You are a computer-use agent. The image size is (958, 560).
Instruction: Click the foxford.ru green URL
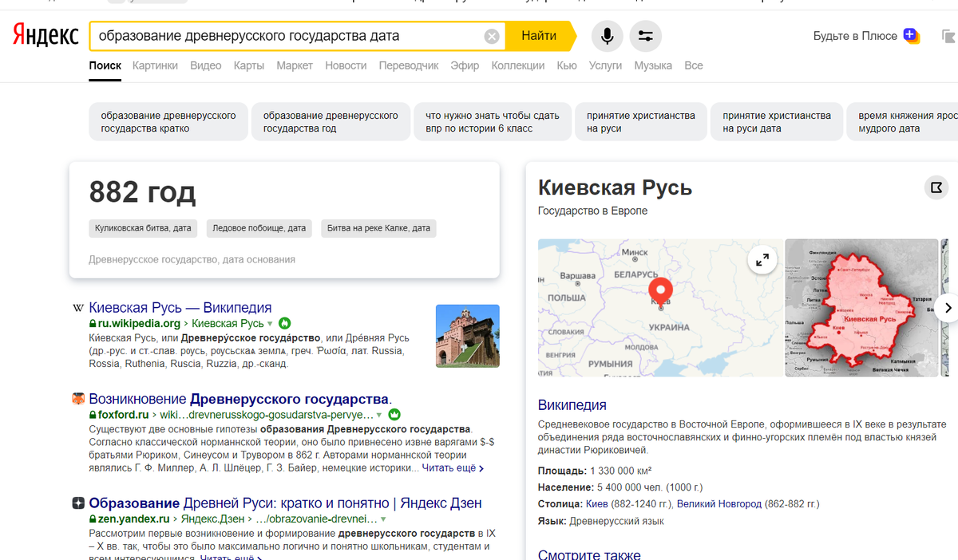[x=123, y=415]
